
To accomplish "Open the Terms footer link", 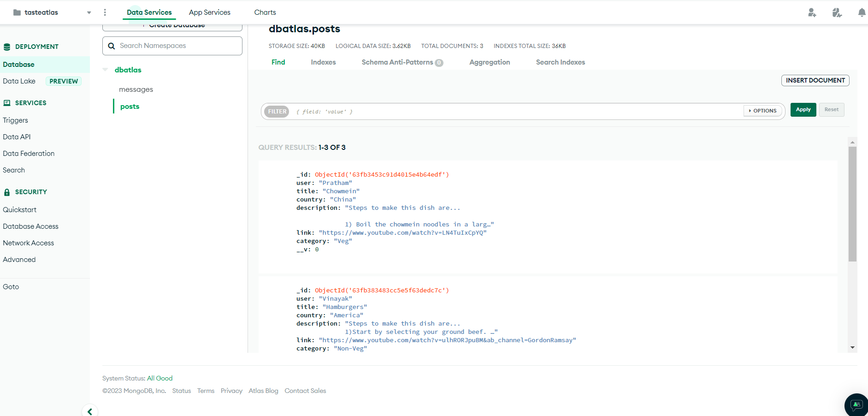I will pyautogui.click(x=206, y=391).
